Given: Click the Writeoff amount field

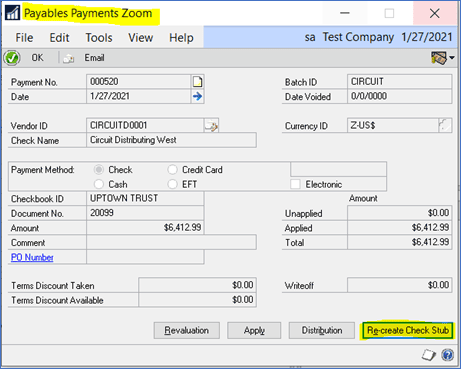Looking at the screenshot, I should 400,285.
